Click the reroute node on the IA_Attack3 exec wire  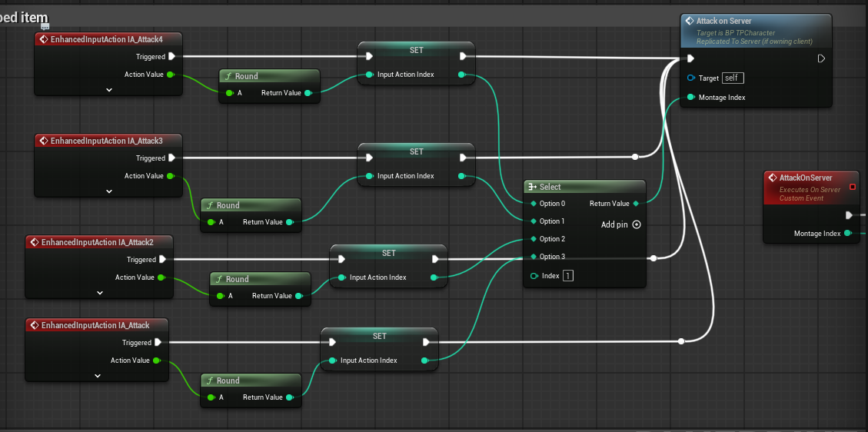point(635,157)
